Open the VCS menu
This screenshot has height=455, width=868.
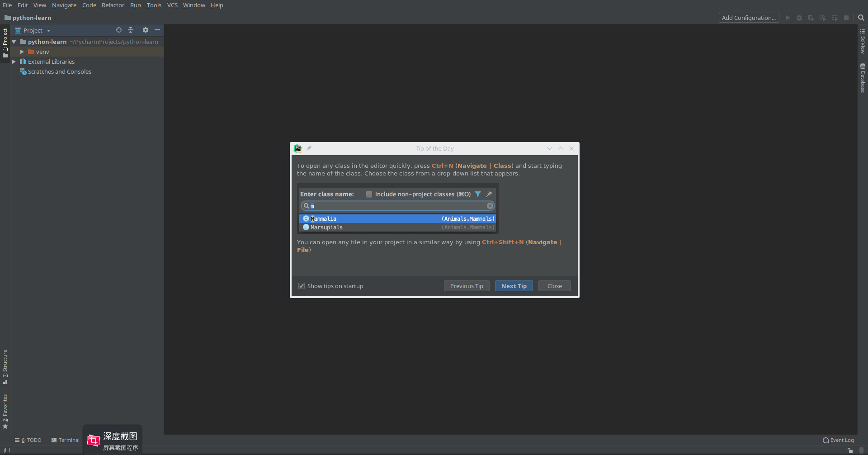tap(172, 5)
